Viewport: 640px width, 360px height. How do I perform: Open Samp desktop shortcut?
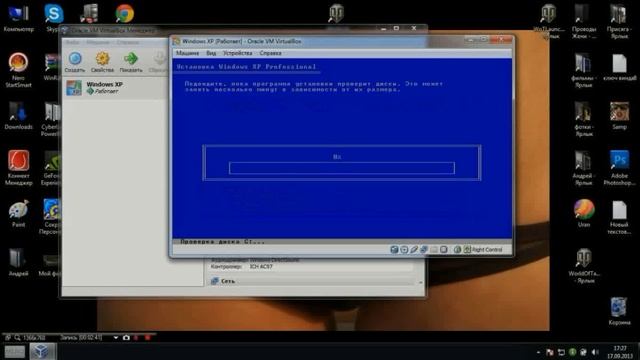pos(619,116)
